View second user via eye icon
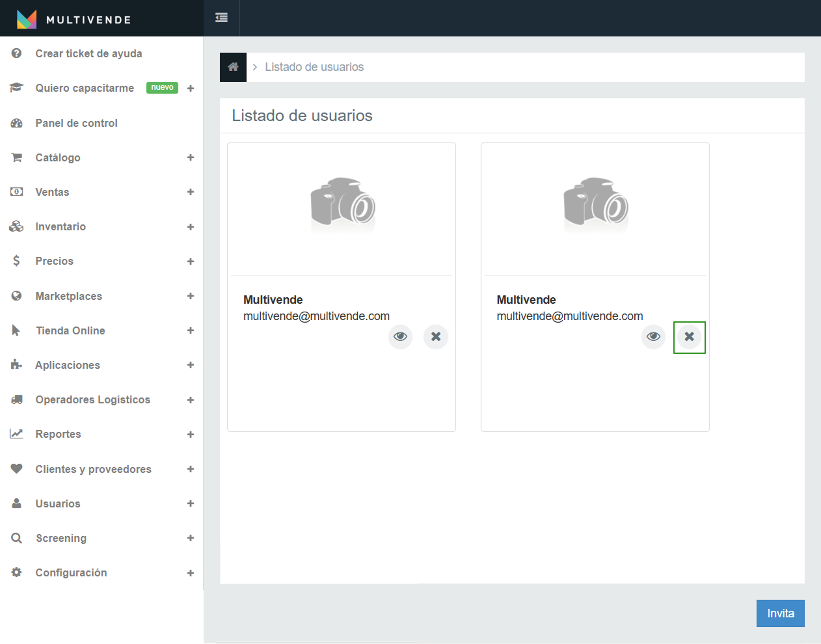Viewport: 821px width, 644px height. point(654,337)
